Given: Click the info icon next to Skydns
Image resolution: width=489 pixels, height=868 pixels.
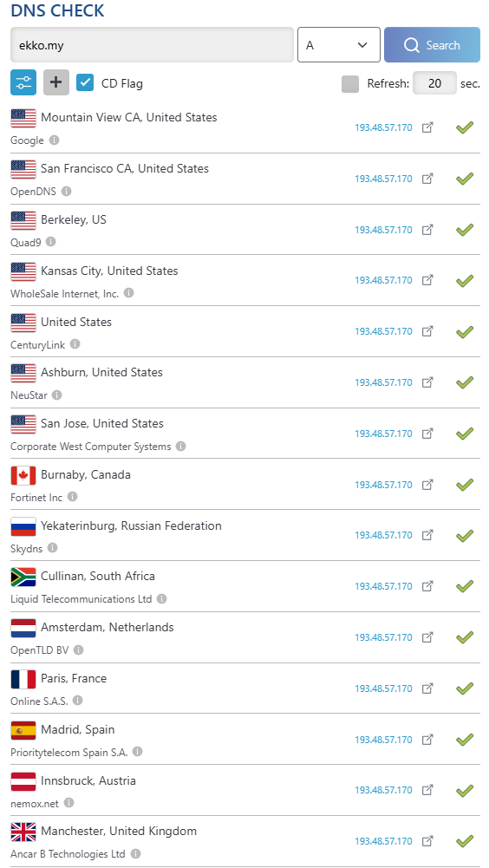Looking at the screenshot, I should pyautogui.click(x=52, y=548).
